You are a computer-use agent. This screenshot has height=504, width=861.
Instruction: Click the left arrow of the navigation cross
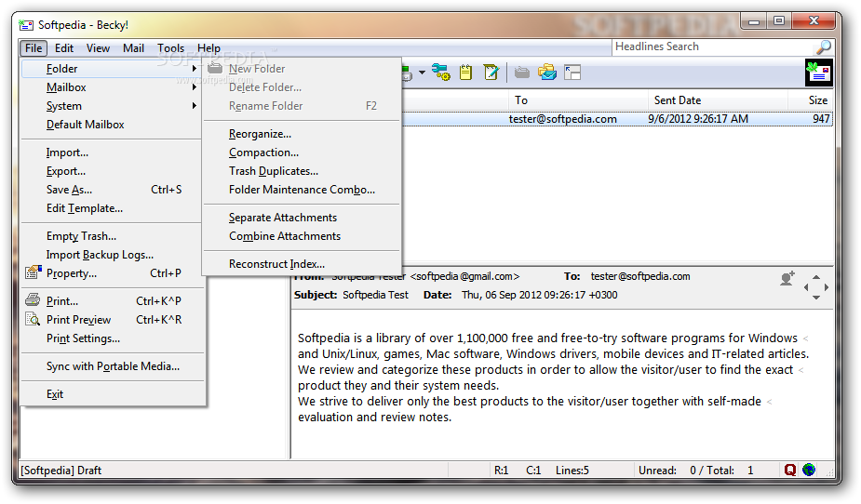tap(806, 287)
